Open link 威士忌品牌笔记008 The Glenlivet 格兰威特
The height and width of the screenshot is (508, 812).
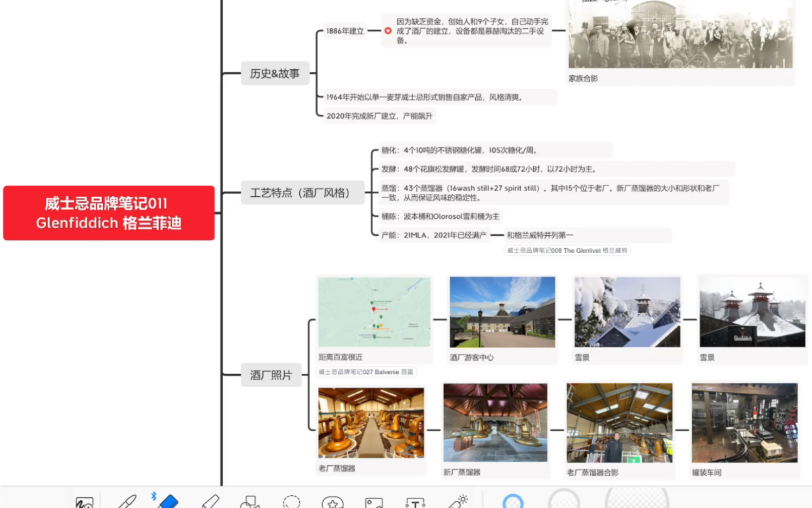tap(567, 251)
